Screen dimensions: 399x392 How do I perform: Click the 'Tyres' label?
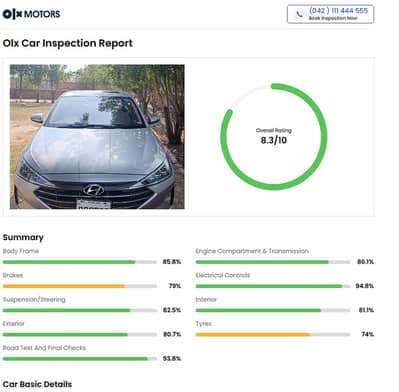203,324
